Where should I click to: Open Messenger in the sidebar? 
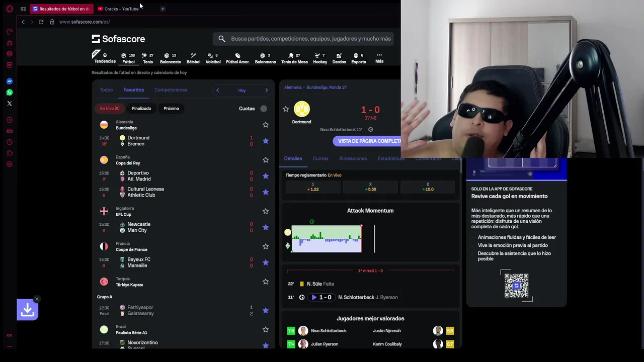[x=9, y=81]
